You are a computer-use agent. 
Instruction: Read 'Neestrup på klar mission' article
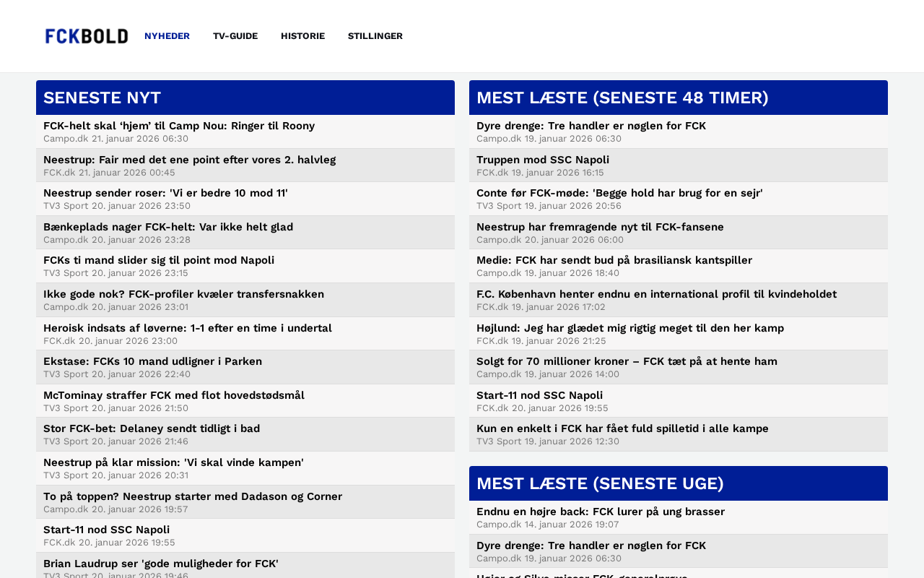pyautogui.click(x=173, y=462)
